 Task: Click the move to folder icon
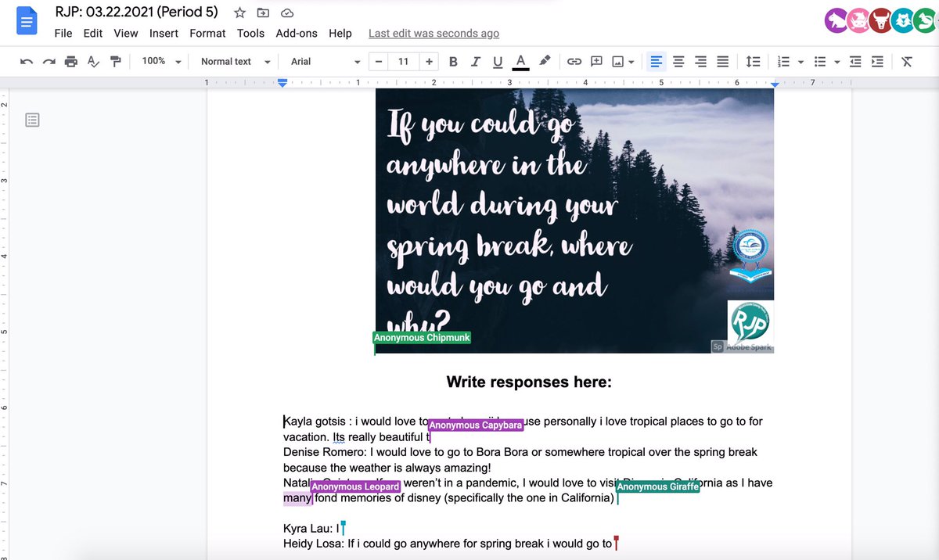point(263,13)
